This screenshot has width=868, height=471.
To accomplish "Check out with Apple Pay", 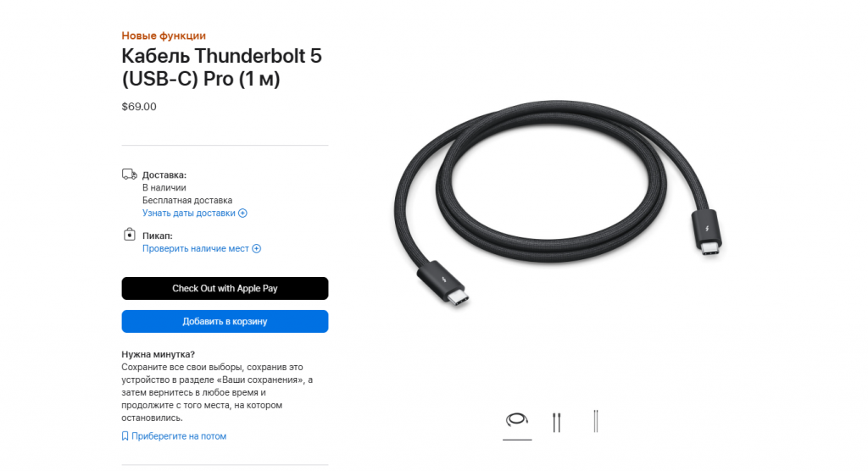I will click(x=225, y=288).
